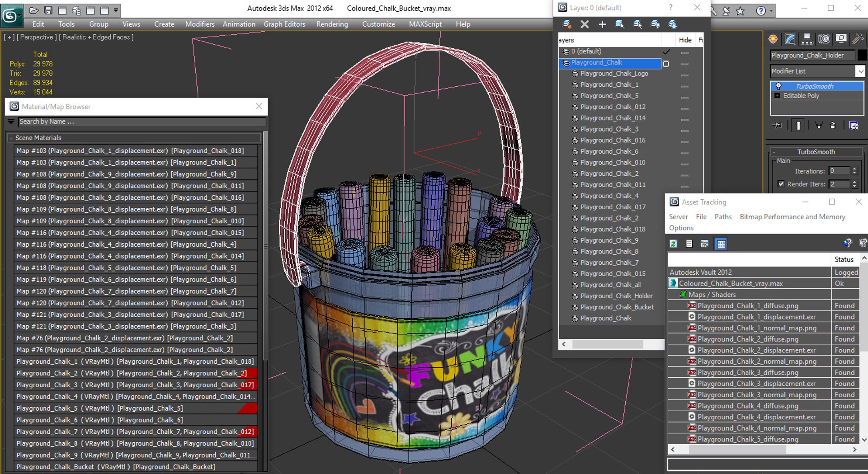Open the MAXScript menu
868x474 pixels.
[x=425, y=24]
